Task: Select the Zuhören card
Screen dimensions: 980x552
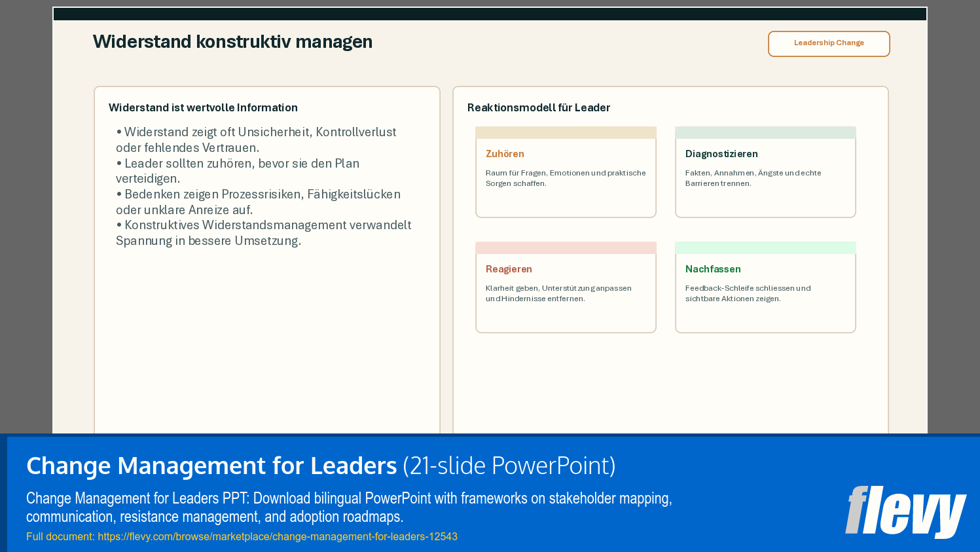Action: (x=566, y=172)
